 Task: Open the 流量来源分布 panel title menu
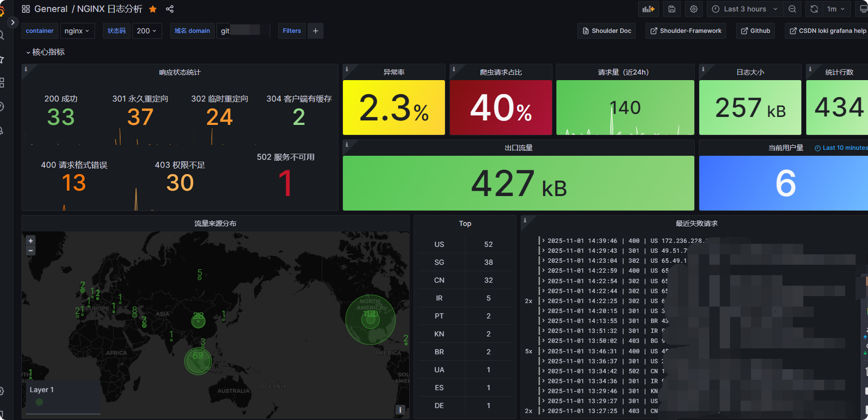click(216, 223)
